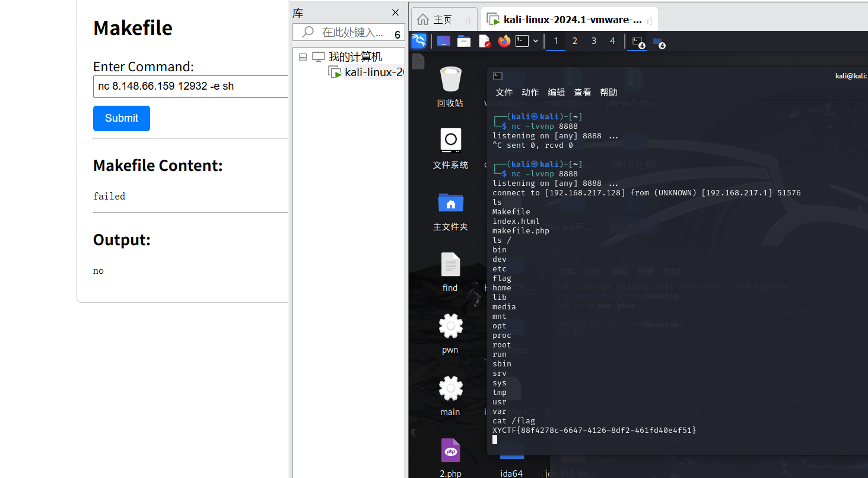
Task: Click the 'cat /flag' line in terminal
Action: point(514,420)
